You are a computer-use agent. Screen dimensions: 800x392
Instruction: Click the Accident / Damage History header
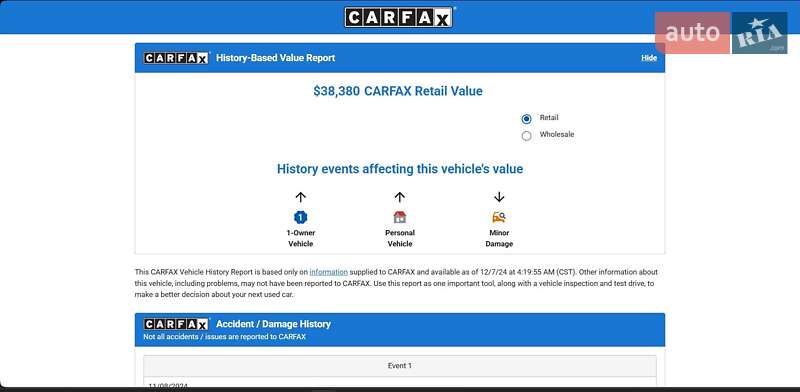(x=273, y=324)
